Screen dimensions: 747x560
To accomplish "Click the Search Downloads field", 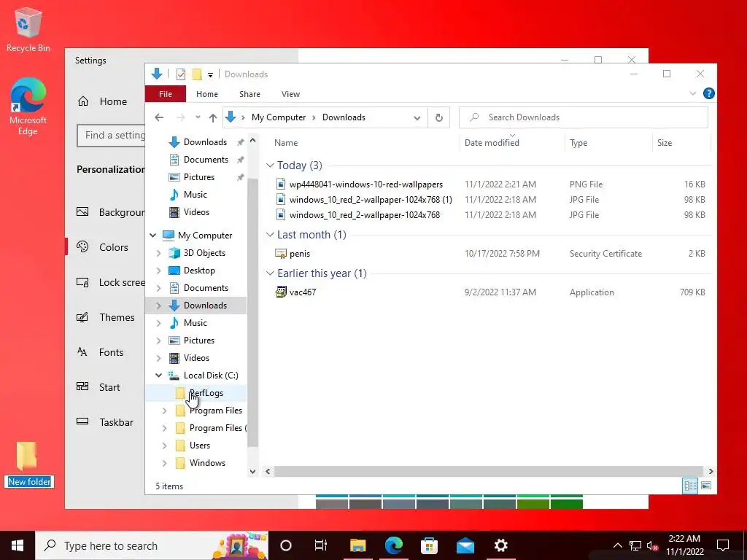I will click(583, 117).
